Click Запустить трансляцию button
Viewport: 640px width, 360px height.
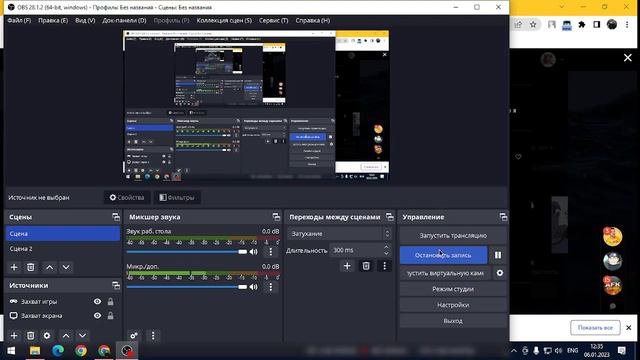(x=453, y=236)
